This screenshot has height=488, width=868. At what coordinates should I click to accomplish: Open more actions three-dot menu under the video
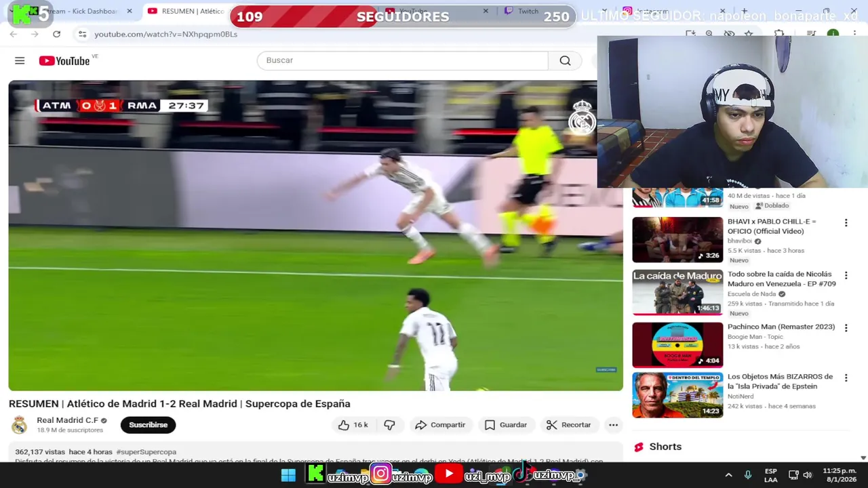point(613,425)
